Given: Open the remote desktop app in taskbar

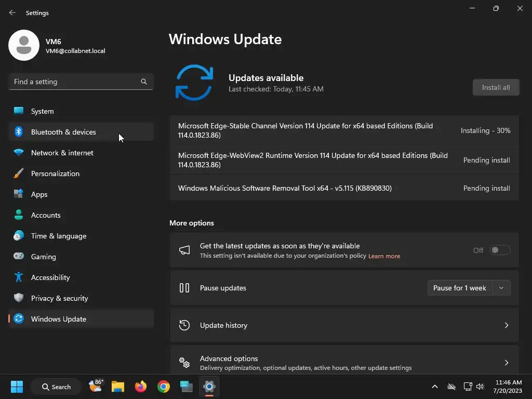Looking at the screenshot, I should (x=187, y=387).
